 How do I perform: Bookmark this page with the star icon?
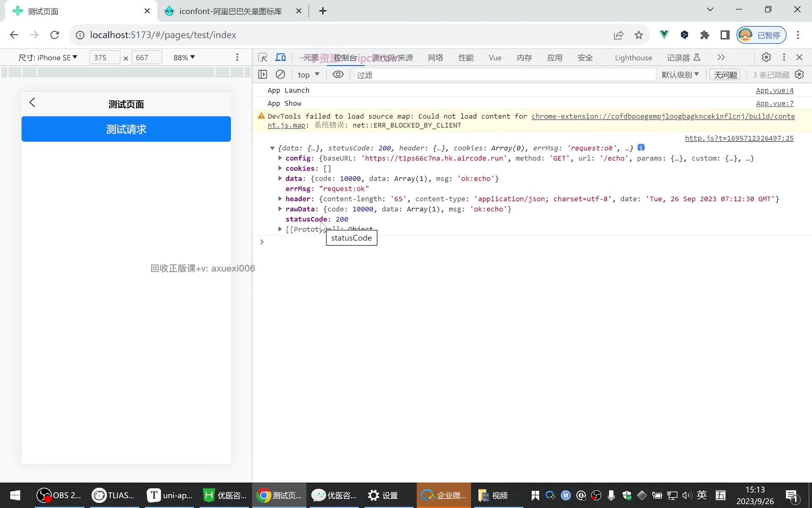click(639, 35)
